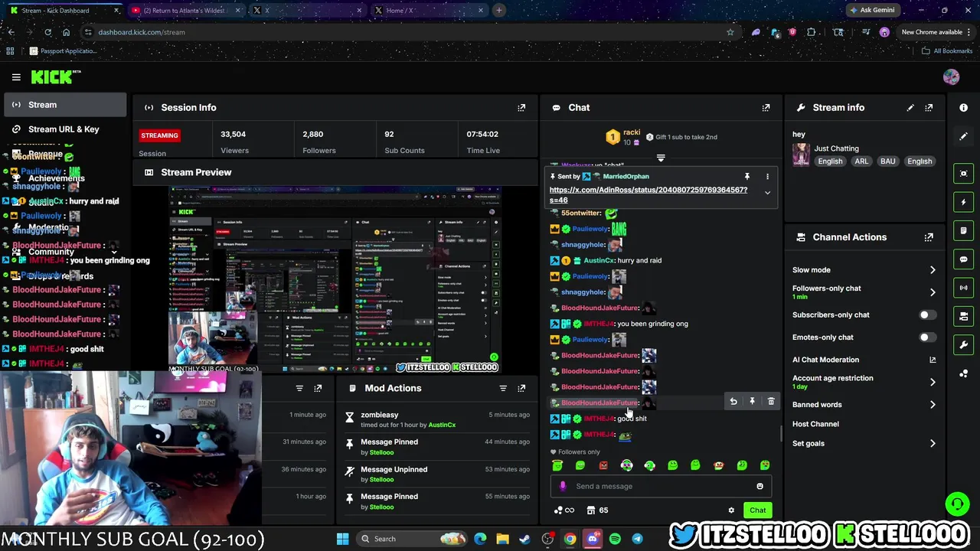Click Gift 1 sub to take 2nd

click(x=681, y=137)
